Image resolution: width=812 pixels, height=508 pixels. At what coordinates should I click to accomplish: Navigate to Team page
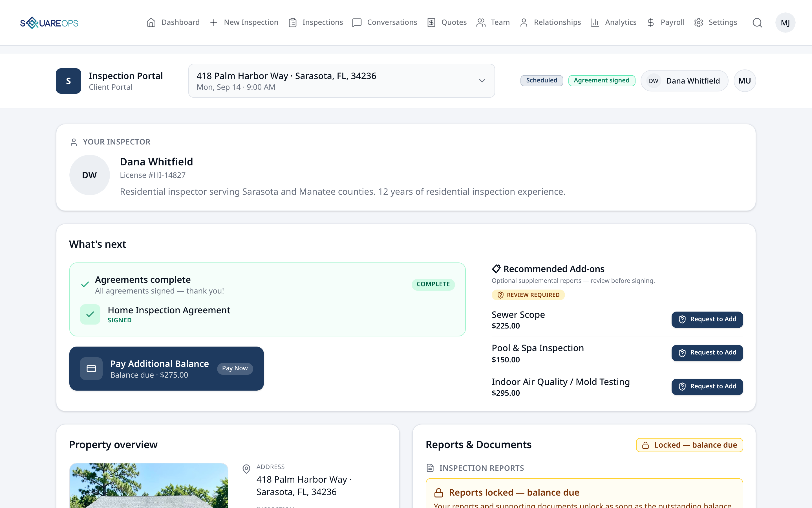493,23
